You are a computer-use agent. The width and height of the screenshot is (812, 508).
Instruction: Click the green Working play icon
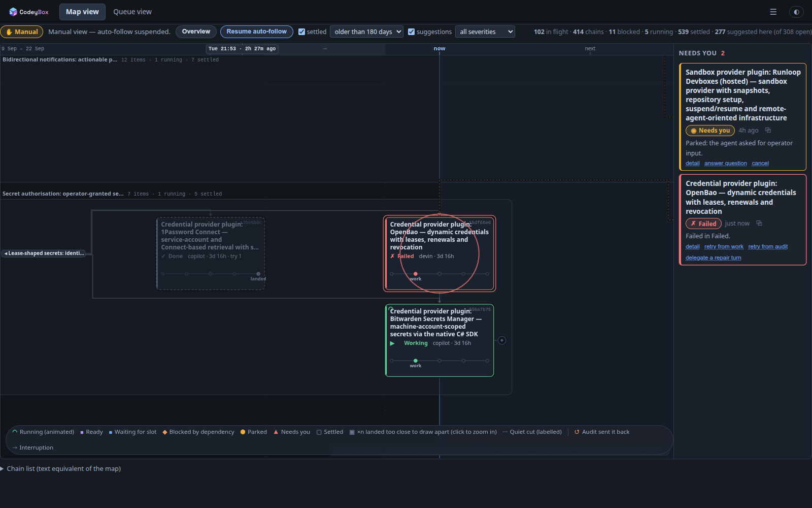(392, 343)
